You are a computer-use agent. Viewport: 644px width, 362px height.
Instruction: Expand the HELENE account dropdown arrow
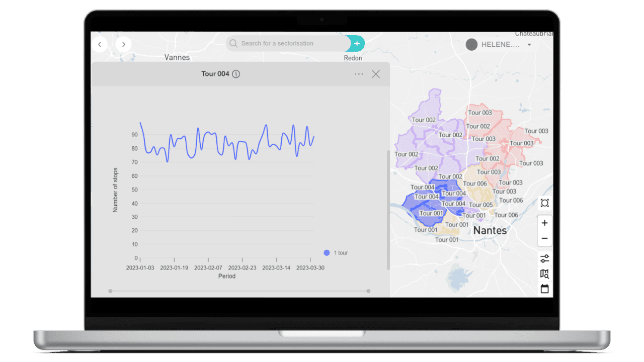pyautogui.click(x=529, y=45)
